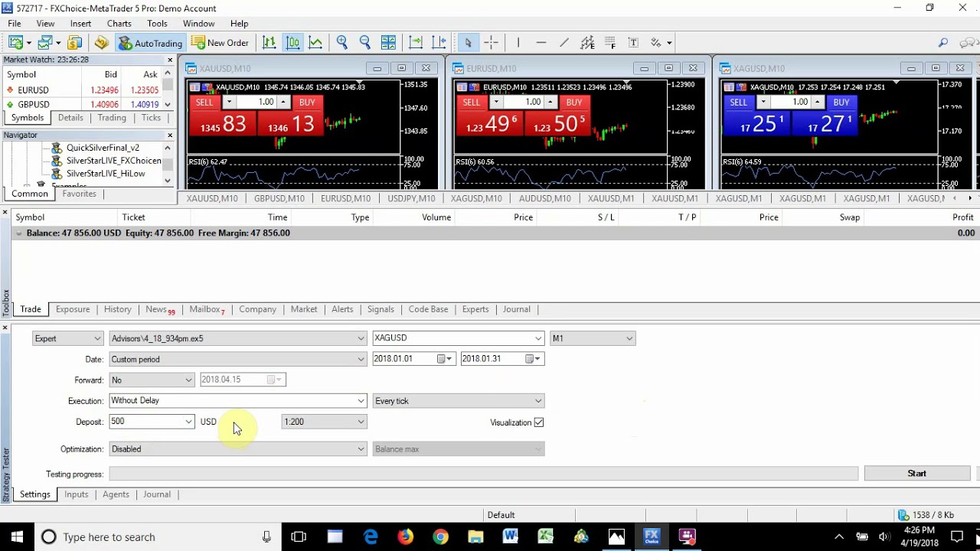
Task: Open the new chart toolbar icon
Action: (16, 43)
